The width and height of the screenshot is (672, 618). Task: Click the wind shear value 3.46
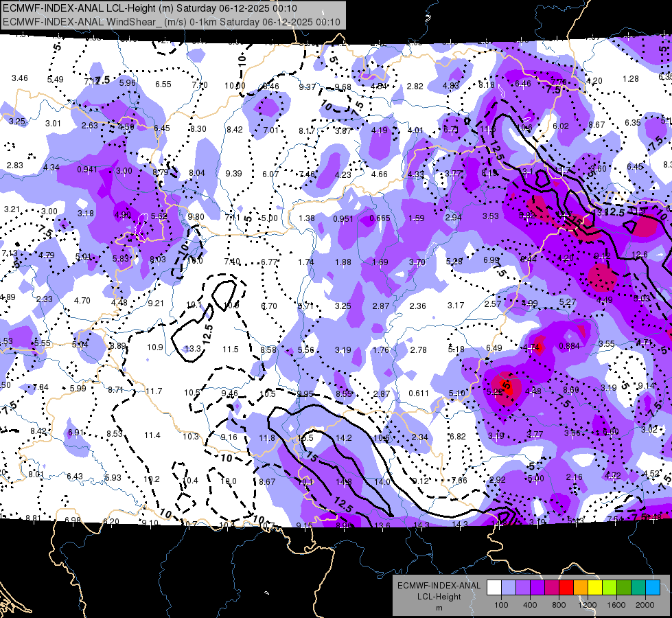coord(20,78)
